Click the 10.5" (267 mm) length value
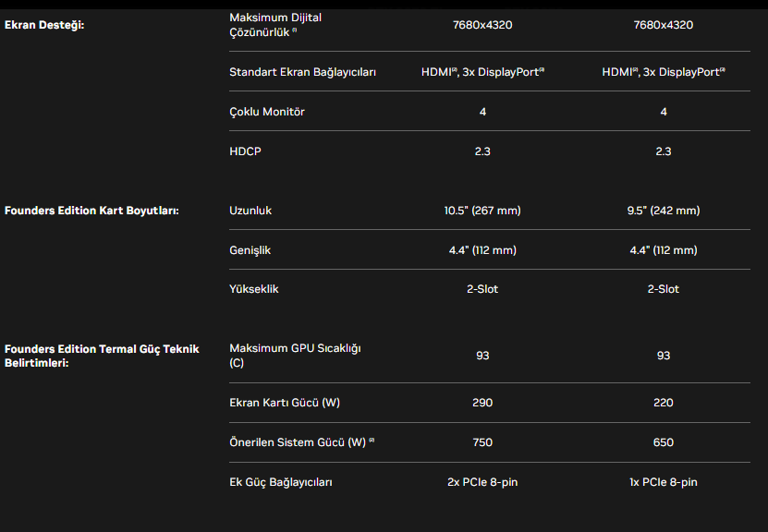The width and height of the screenshot is (768, 532). pyautogui.click(x=482, y=211)
